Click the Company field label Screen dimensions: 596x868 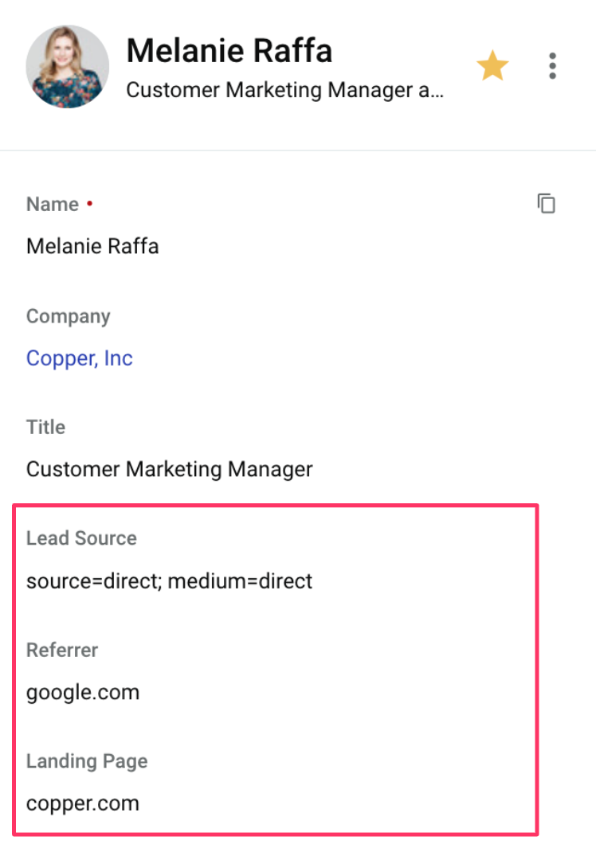69,316
